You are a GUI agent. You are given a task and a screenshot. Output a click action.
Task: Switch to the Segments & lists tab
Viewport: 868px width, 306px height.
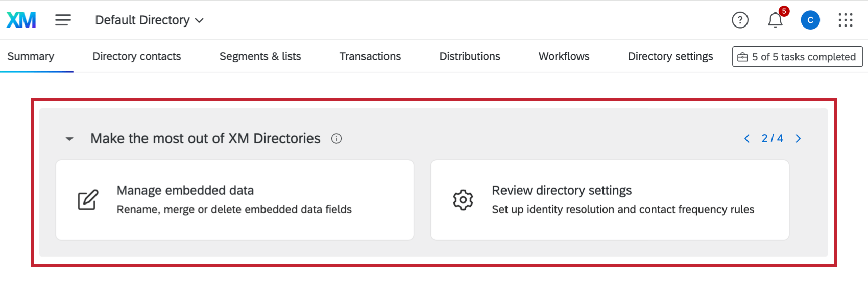[x=260, y=56]
